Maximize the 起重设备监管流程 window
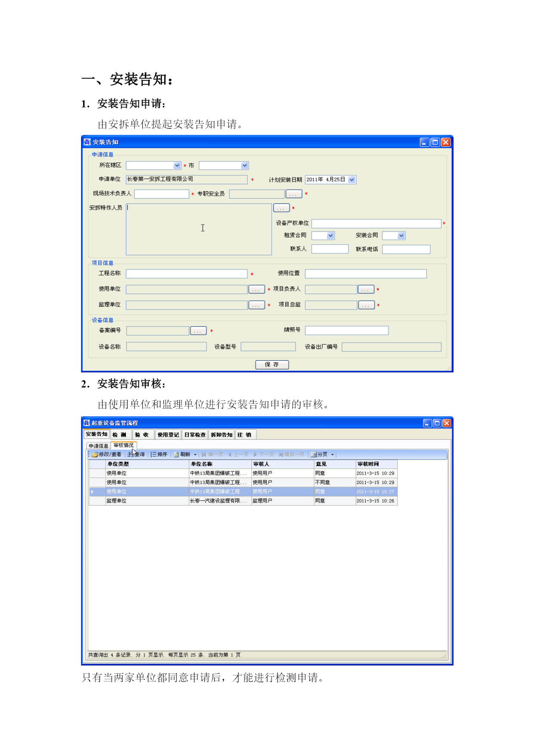 pos(437,423)
